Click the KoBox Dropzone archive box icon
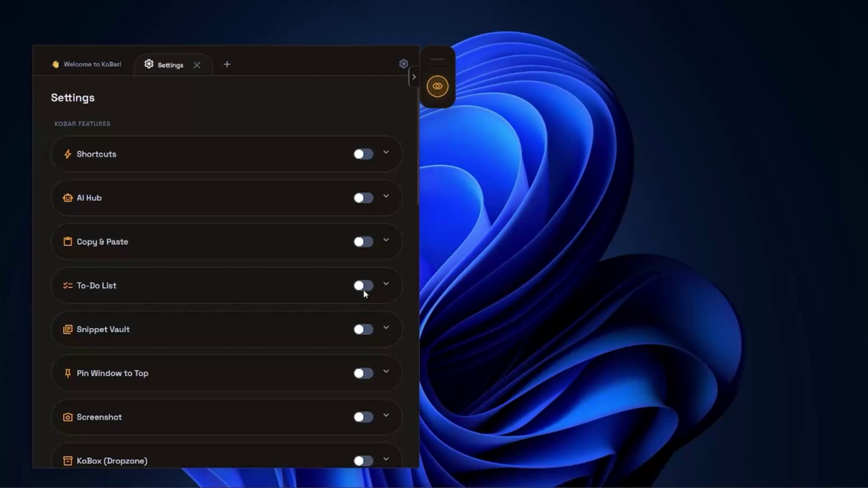Image resolution: width=868 pixels, height=488 pixels. point(68,461)
